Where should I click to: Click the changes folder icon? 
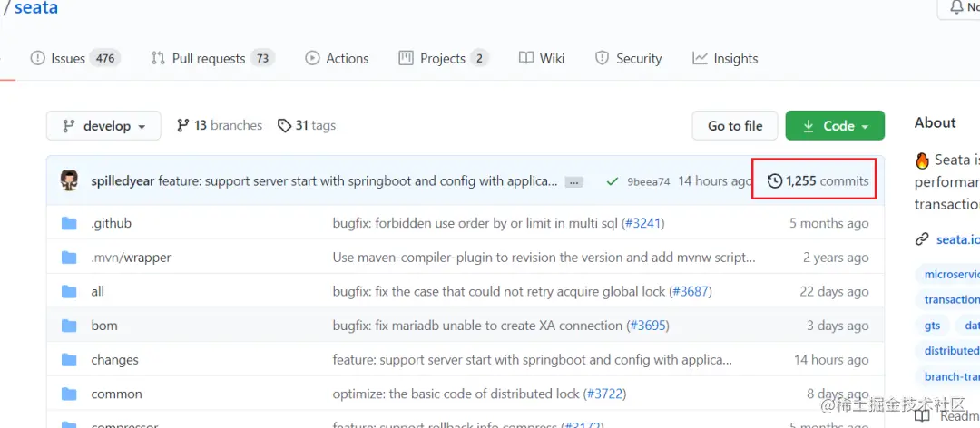(x=69, y=360)
